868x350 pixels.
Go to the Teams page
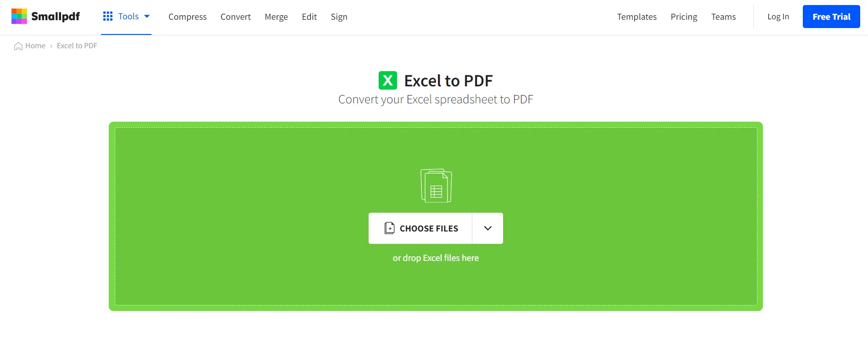coord(723,17)
